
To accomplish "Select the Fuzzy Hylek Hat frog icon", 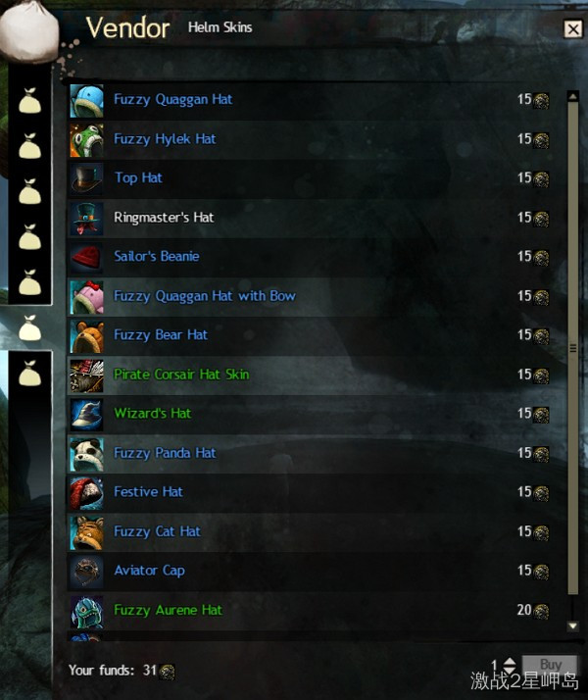I will point(86,140).
